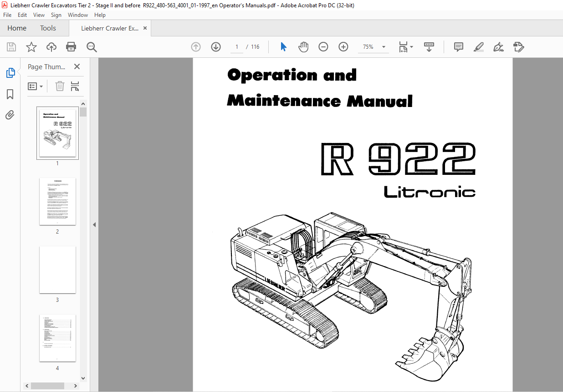This screenshot has height=392, width=563.
Task: Upload file to cloud icon
Action: click(x=51, y=47)
